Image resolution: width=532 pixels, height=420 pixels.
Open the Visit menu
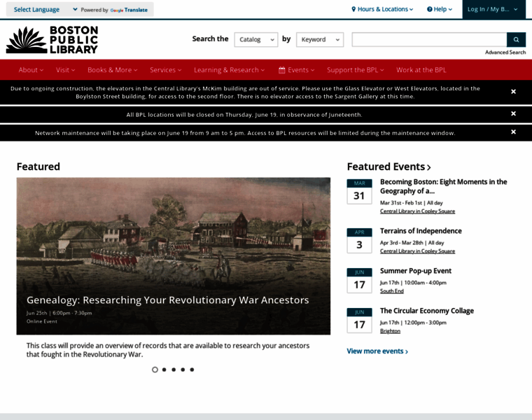tap(66, 70)
